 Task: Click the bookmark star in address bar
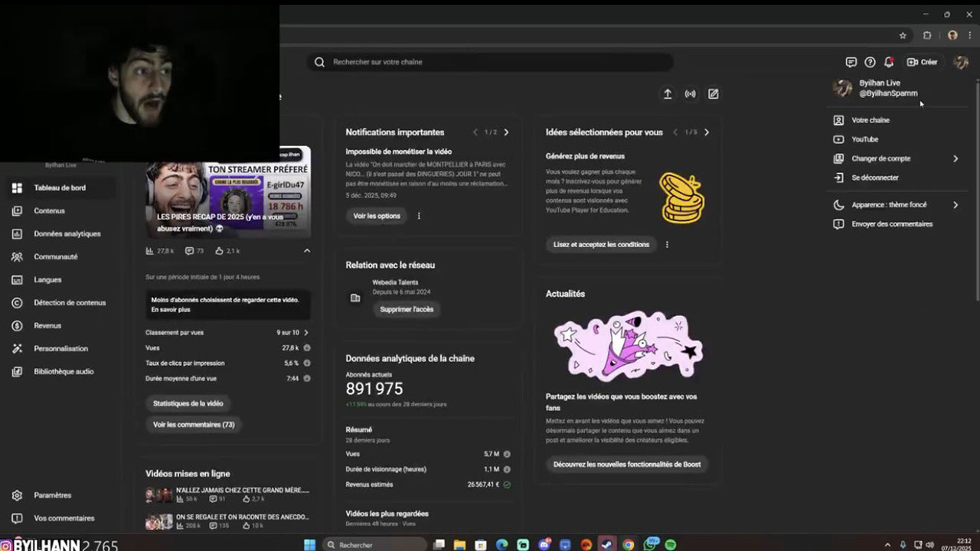[903, 35]
